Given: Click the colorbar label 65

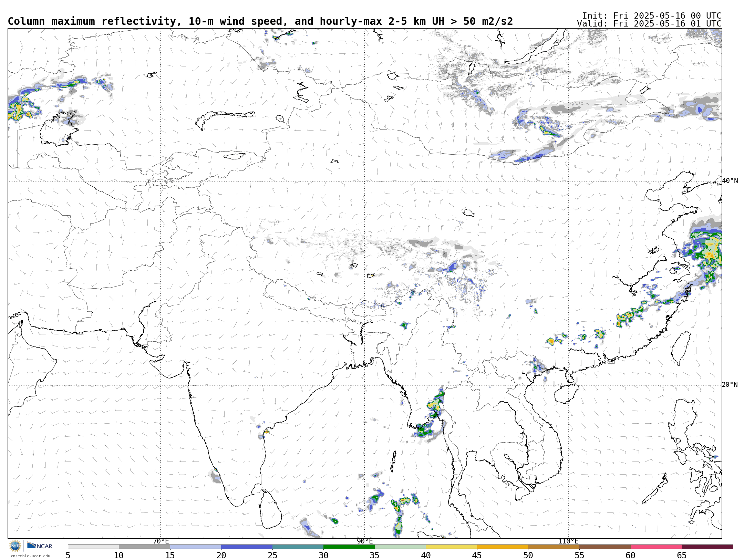Looking at the screenshot, I should [682, 556].
